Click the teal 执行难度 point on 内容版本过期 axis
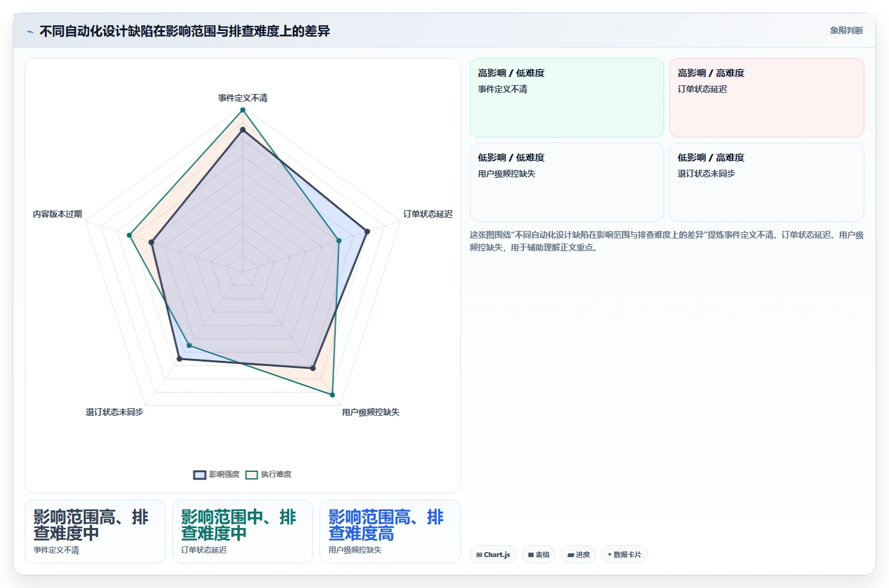Image resolution: width=889 pixels, height=588 pixels. [x=129, y=235]
